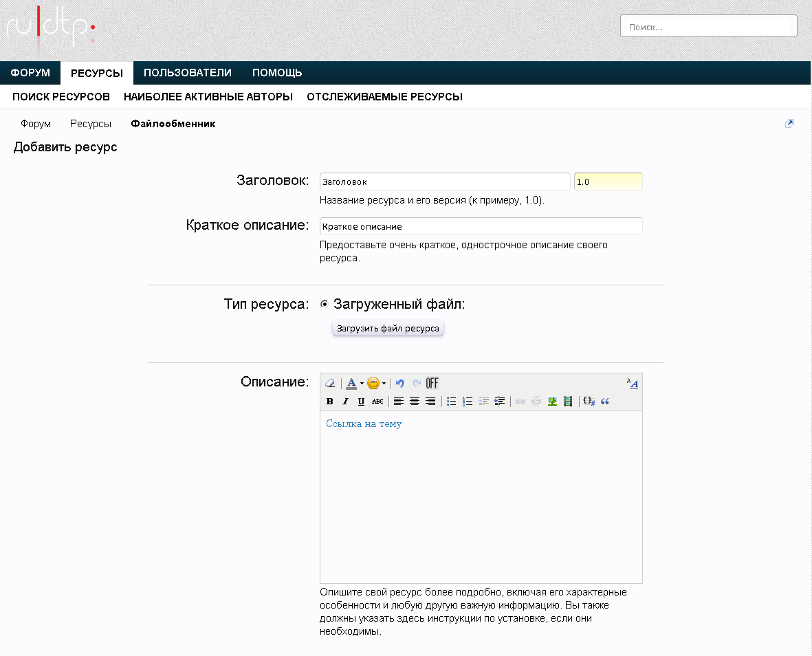Click the Краткое описание input field

(x=481, y=226)
